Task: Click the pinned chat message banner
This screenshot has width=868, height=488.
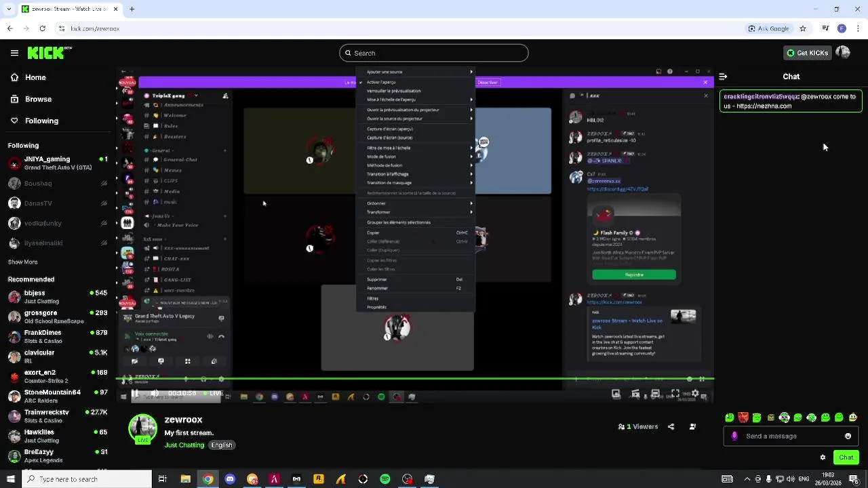Action: click(x=791, y=101)
